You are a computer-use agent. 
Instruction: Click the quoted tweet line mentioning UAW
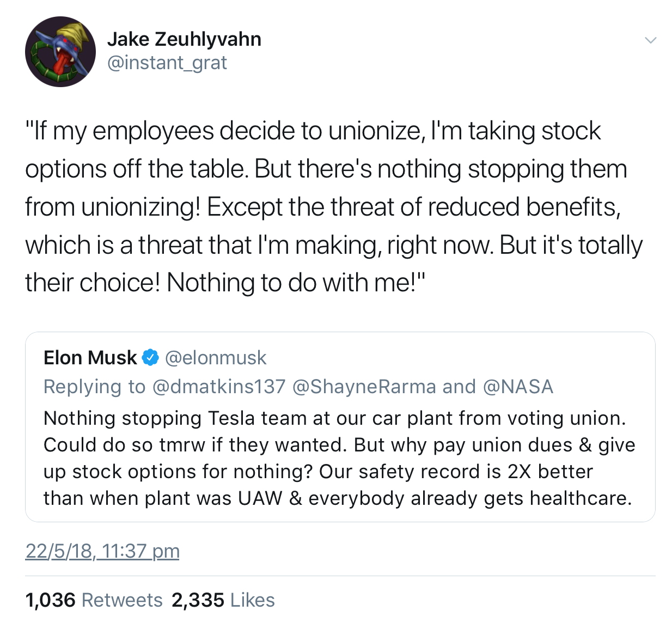click(x=338, y=498)
